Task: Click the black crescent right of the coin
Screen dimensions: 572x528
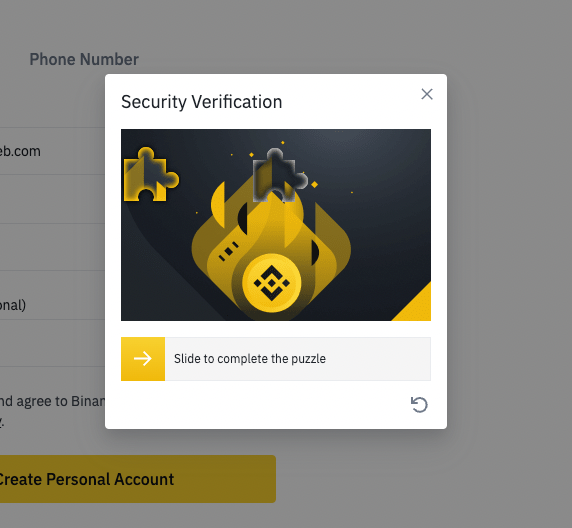Action: pos(315,253)
